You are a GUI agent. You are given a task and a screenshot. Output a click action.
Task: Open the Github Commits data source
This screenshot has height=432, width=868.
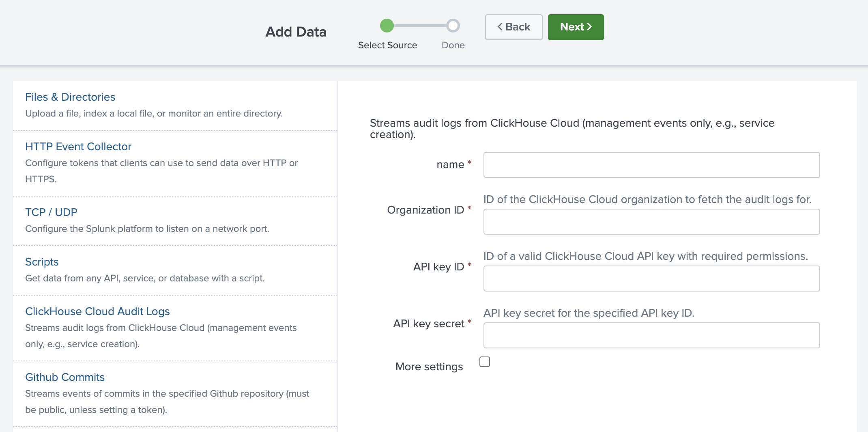click(65, 377)
